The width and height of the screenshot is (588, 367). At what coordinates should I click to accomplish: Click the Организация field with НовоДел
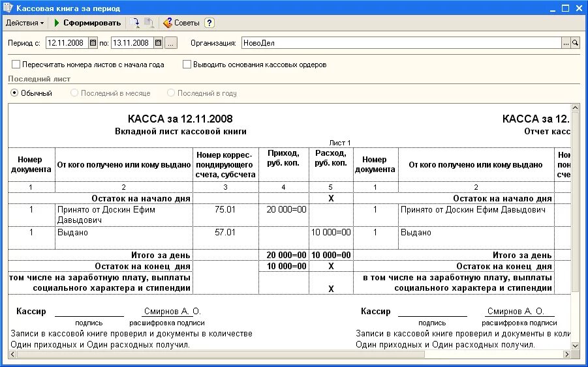pos(401,42)
